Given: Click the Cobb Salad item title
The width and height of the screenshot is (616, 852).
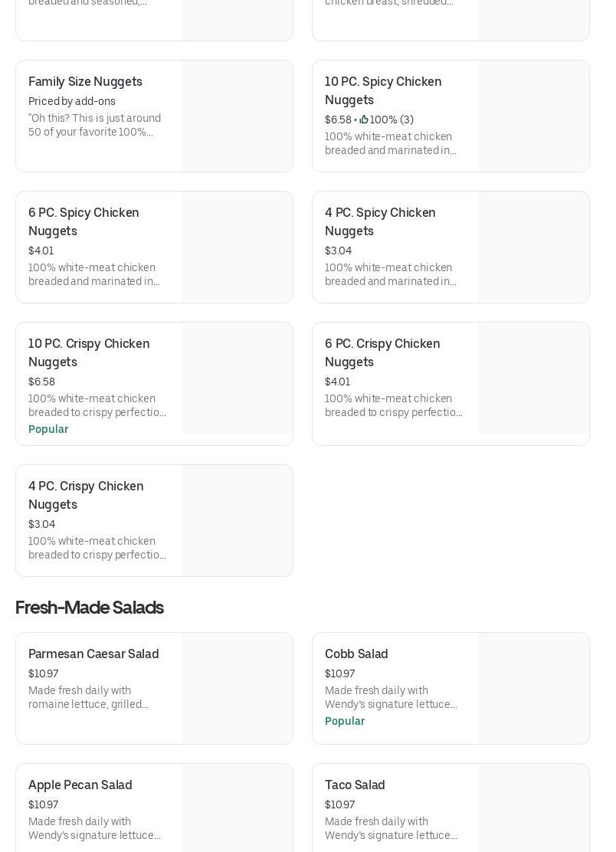Looking at the screenshot, I should 356,654.
